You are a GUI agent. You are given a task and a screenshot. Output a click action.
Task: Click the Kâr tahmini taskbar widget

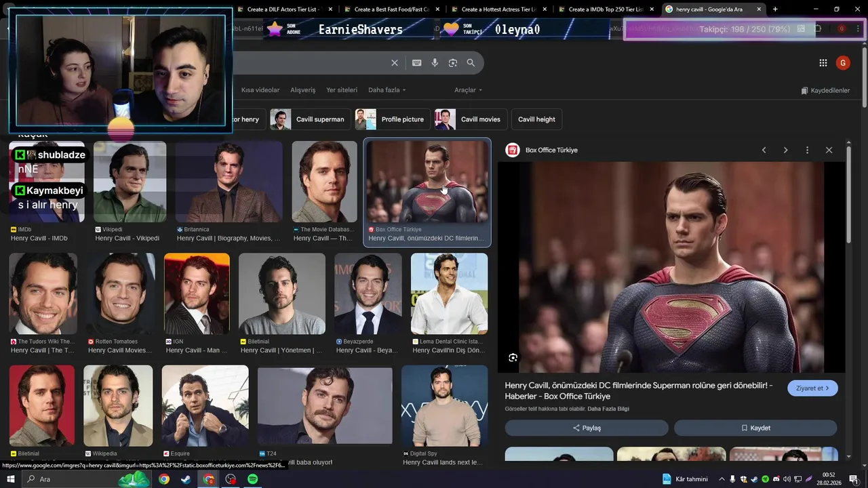pyautogui.click(x=685, y=479)
